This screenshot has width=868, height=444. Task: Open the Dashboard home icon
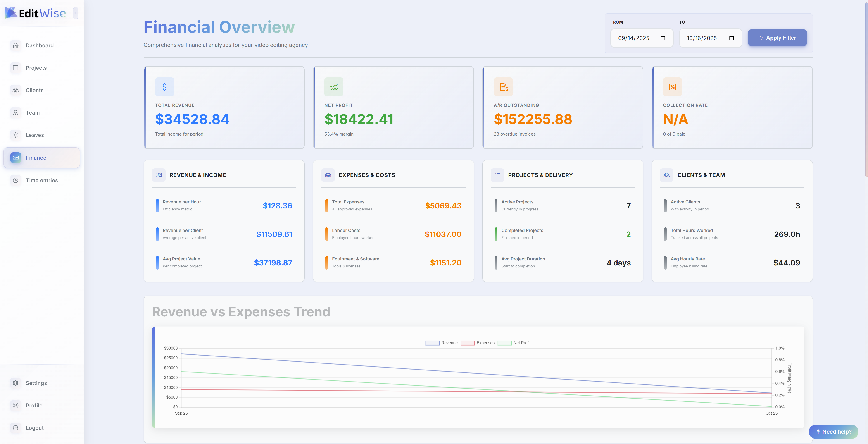tap(16, 45)
